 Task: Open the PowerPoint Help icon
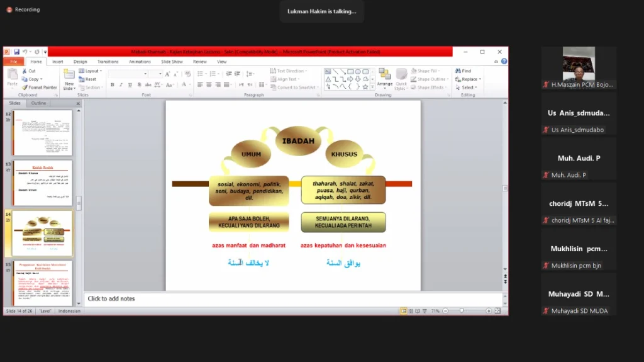point(504,62)
